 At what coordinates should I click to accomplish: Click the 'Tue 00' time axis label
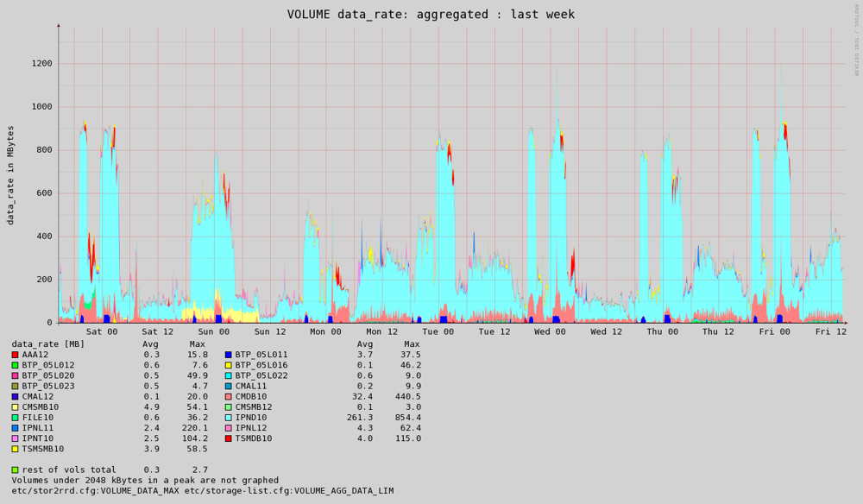pos(438,331)
